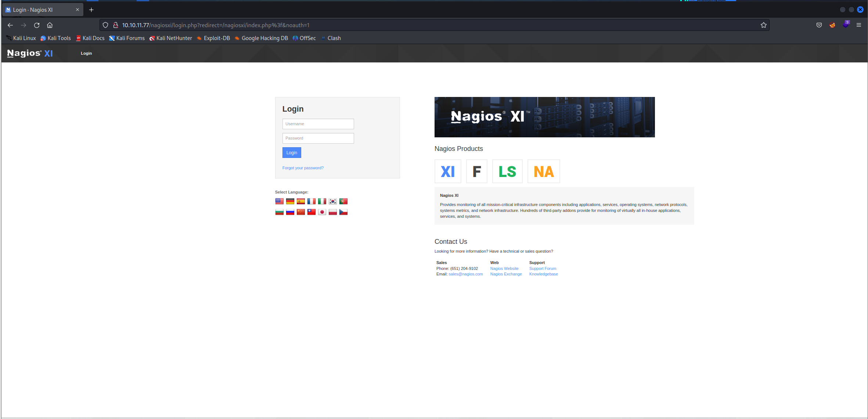Pick the South Korean flag language
The height and width of the screenshot is (419, 868).
pos(332,201)
